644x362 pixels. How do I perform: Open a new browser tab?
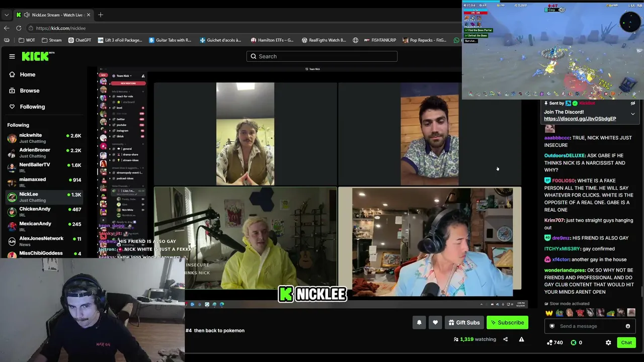click(101, 15)
